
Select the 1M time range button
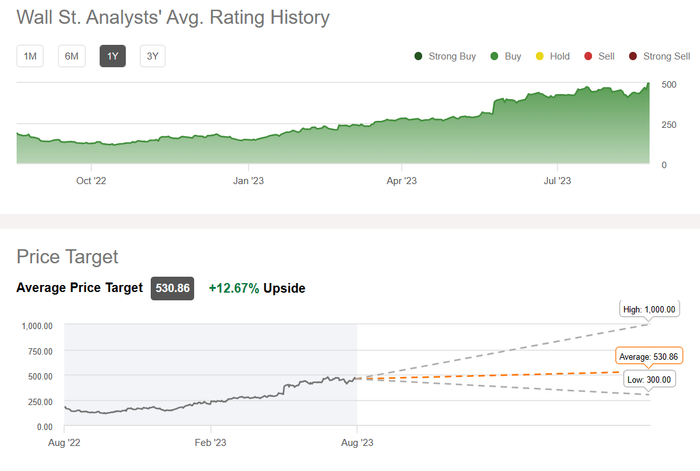(x=30, y=56)
